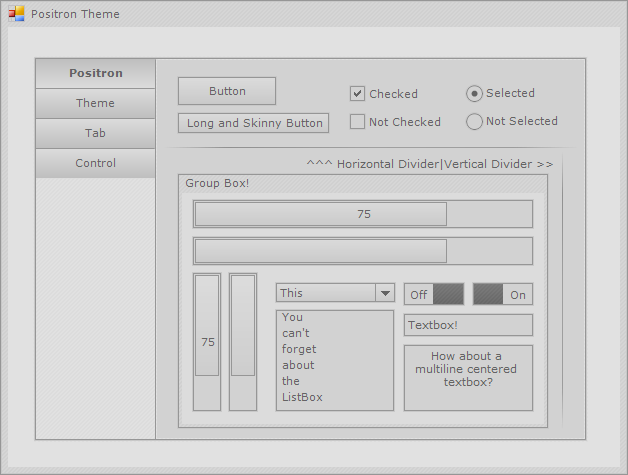Image resolution: width=628 pixels, height=475 pixels.
Task: Open the This combo box dropdown arrow
Action: pyautogui.click(x=384, y=293)
